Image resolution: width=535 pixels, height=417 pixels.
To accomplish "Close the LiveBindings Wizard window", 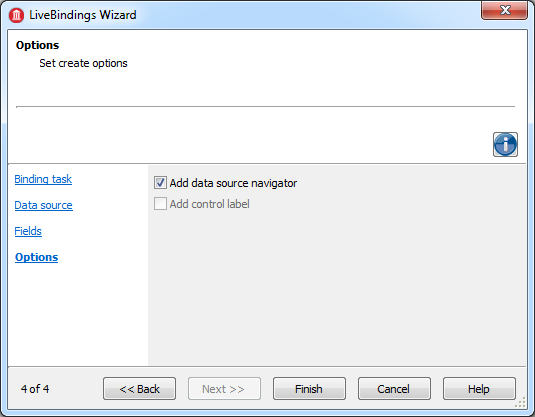I will click(504, 10).
